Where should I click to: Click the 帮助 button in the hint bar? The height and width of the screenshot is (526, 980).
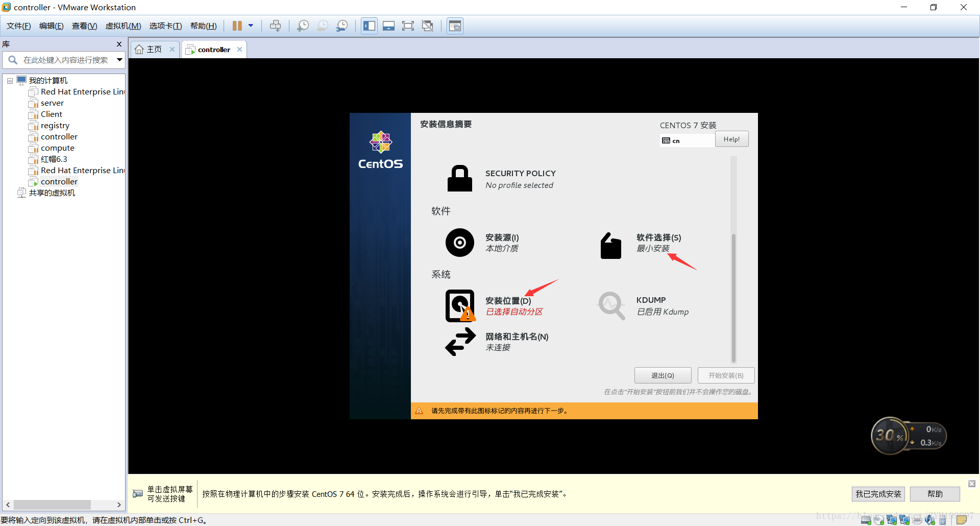935,494
